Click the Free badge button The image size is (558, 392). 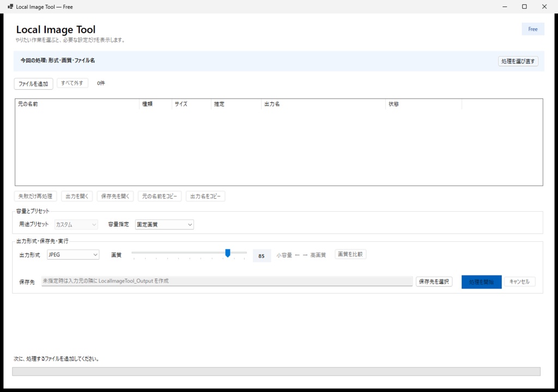(533, 29)
